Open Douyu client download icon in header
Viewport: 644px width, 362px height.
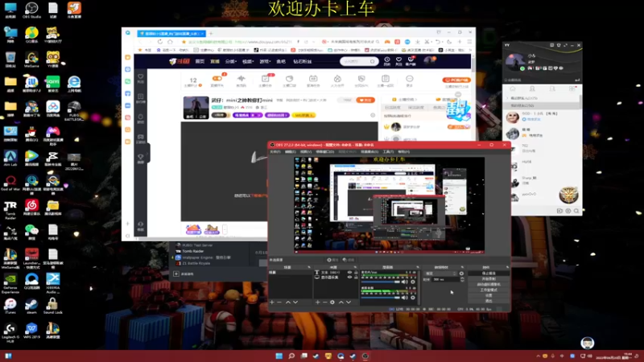(x=411, y=61)
